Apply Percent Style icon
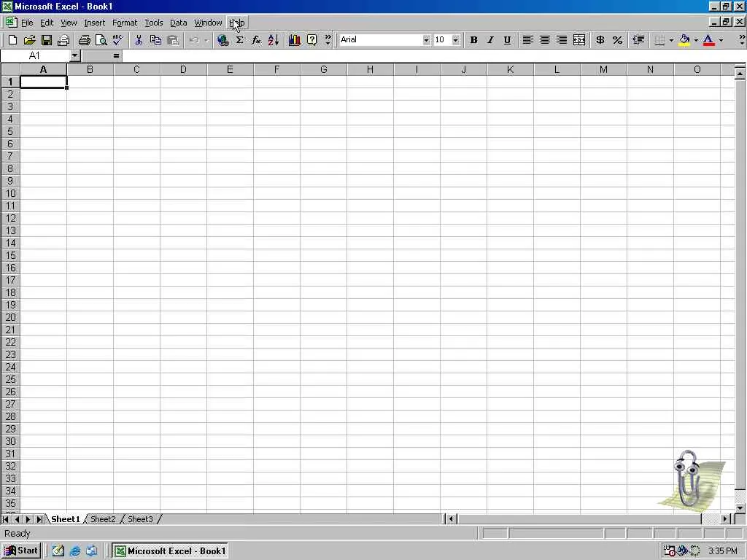The height and width of the screenshot is (560, 747). 617,40
